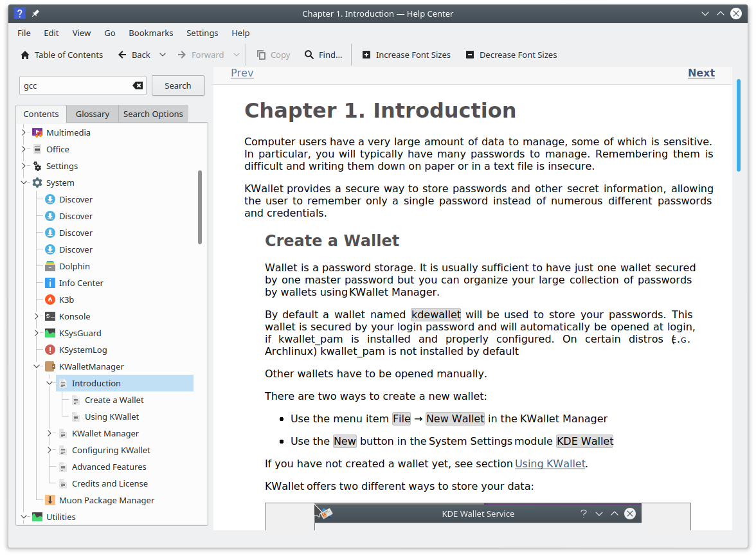
Task: Switch to the Glossary tab
Action: [93, 114]
